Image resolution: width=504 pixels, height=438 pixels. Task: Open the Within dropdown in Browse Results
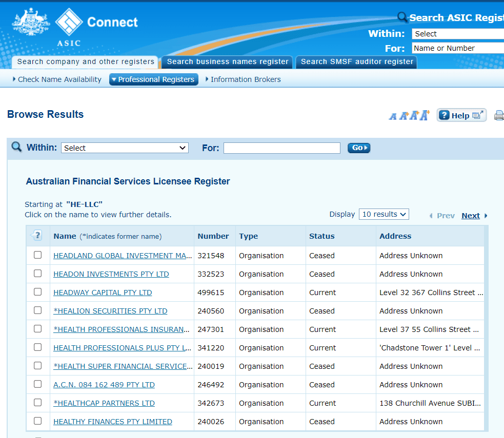point(125,148)
